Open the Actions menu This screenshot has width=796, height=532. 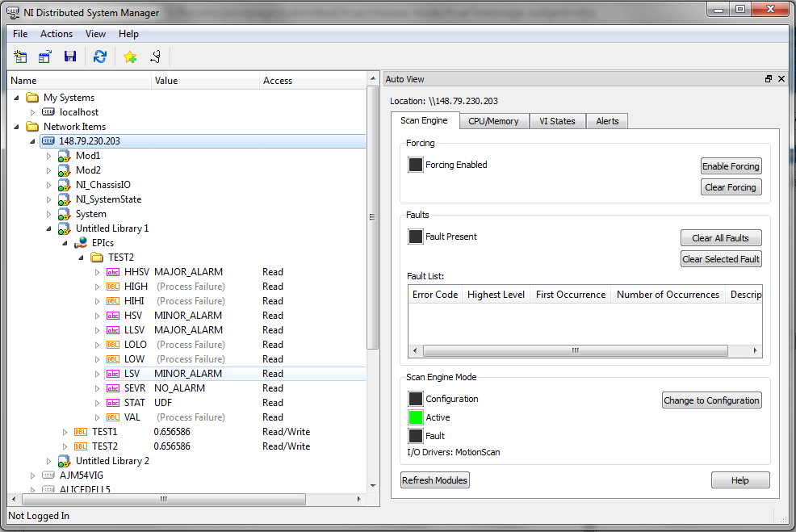57,34
